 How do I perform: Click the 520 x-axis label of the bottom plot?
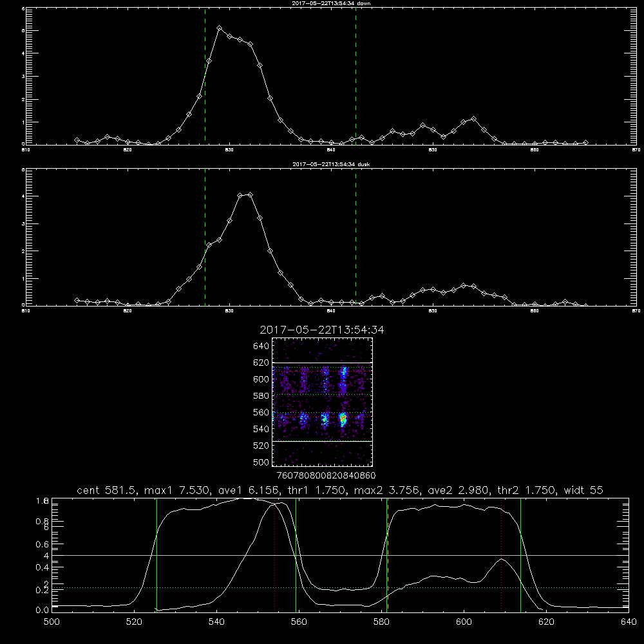(134, 621)
